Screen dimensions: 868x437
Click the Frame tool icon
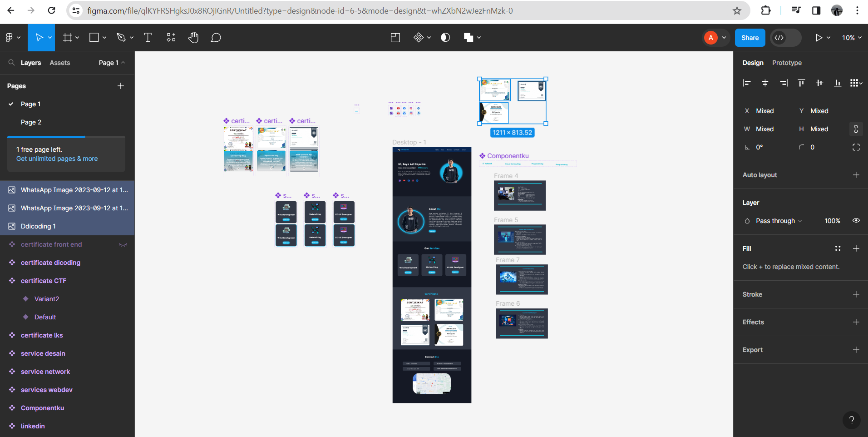pyautogui.click(x=68, y=38)
